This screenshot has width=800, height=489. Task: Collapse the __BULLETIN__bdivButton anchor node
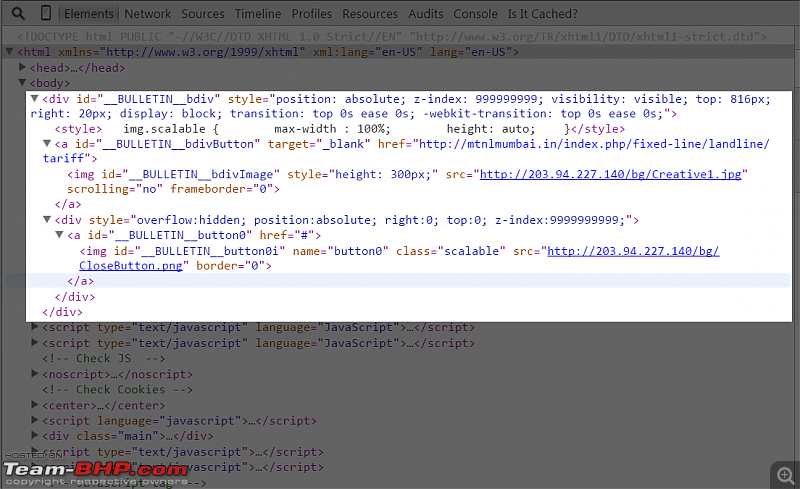(x=47, y=143)
